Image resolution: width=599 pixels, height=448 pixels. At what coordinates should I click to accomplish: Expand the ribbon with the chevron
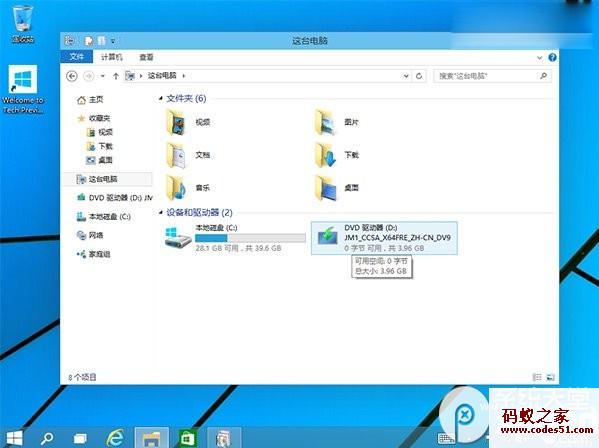point(539,58)
